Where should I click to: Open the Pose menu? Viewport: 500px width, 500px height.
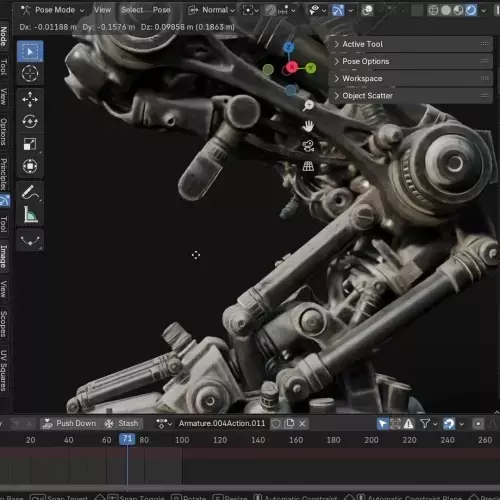point(162,10)
